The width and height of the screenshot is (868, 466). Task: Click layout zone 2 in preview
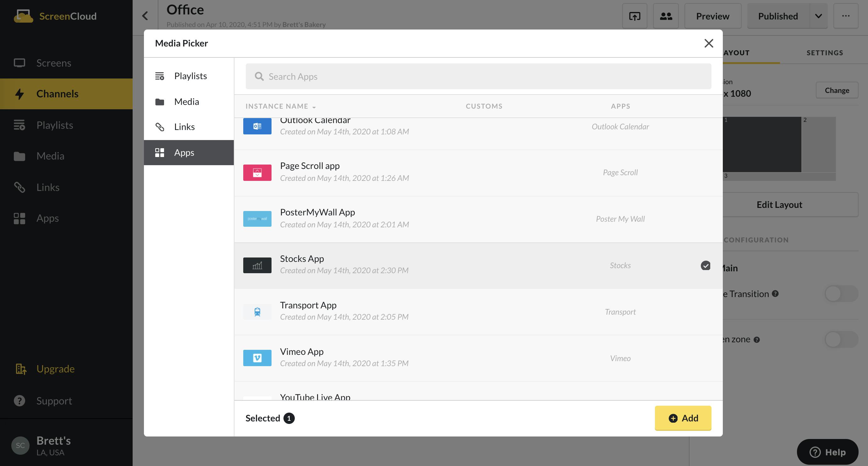pyautogui.click(x=818, y=144)
